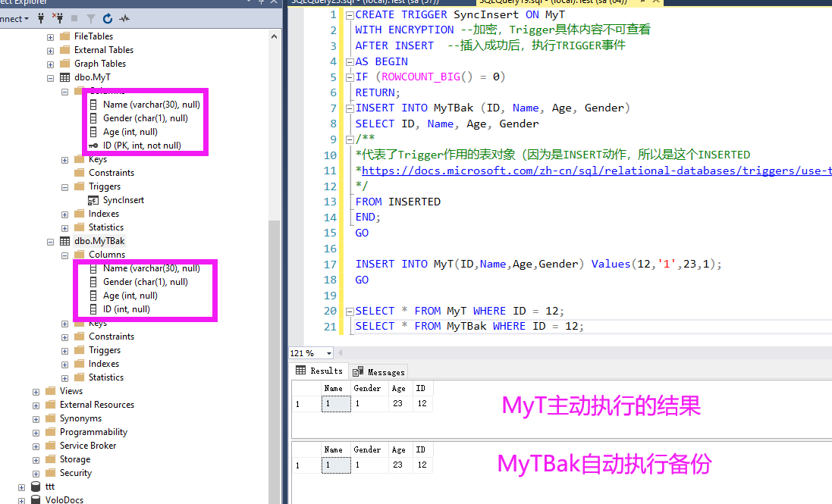
Task: Click the folder icon beside Programmability
Action: tap(50, 432)
